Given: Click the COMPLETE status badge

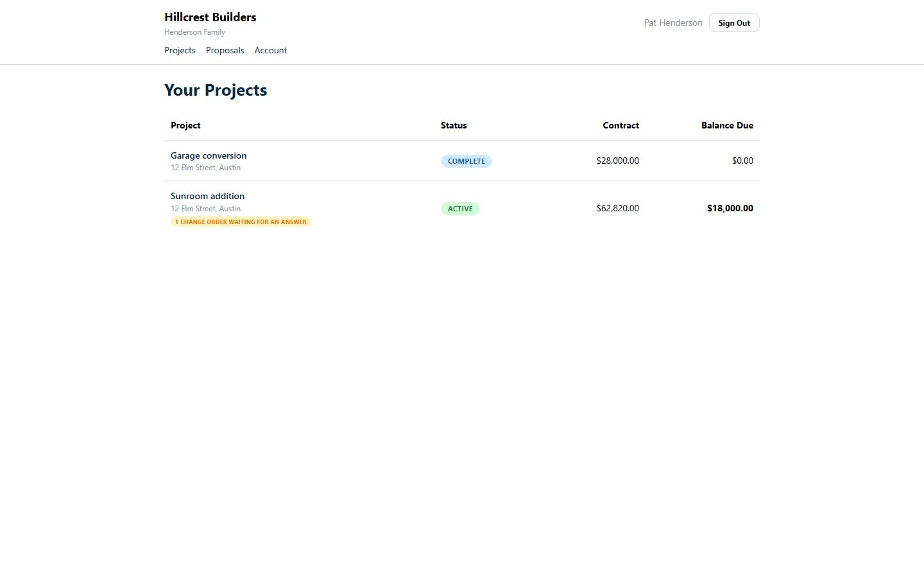Looking at the screenshot, I should (466, 161).
